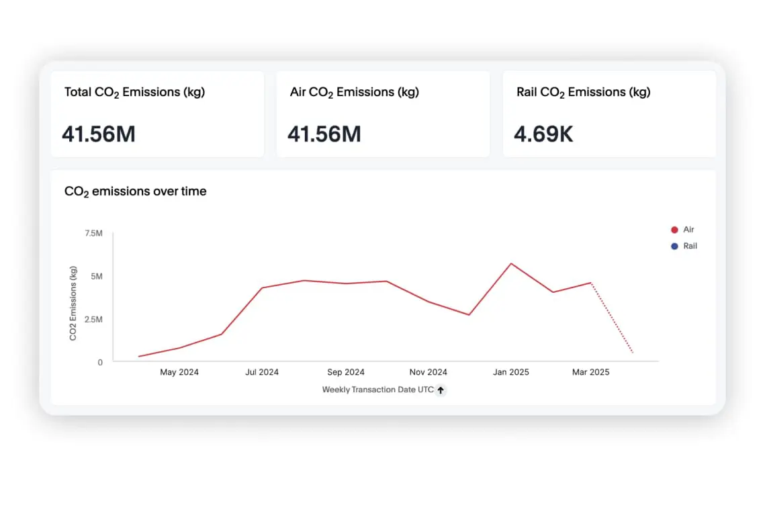Viewport: 765px width, 532px height.
Task: Select the Mar 2025 axis label
Action: click(590, 372)
